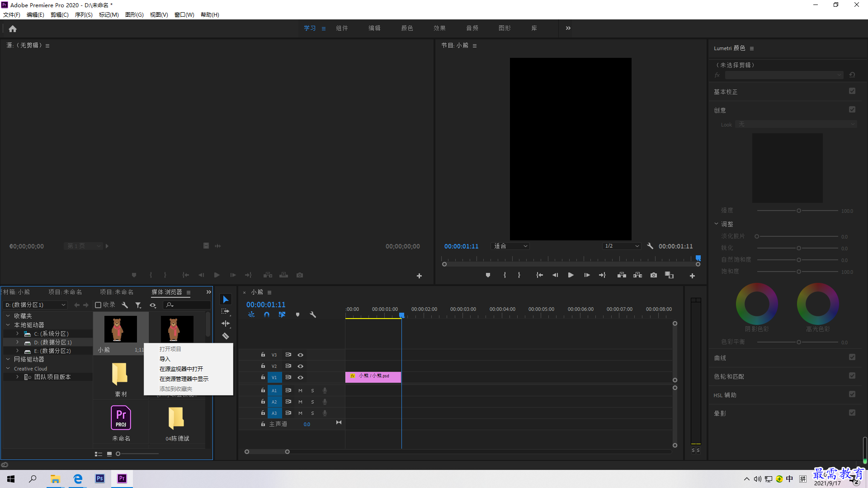The width and height of the screenshot is (868, 488).
Task: Click the 阴影色彩 shadow color wheel
Action: point(757,304)
